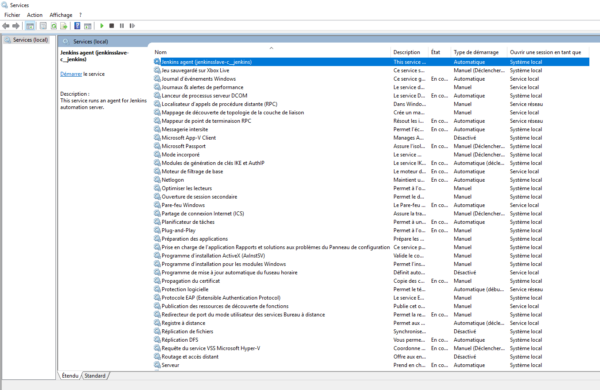Open the Fichier menu
This screenshot has height=390, width=600.
point(12,15)
